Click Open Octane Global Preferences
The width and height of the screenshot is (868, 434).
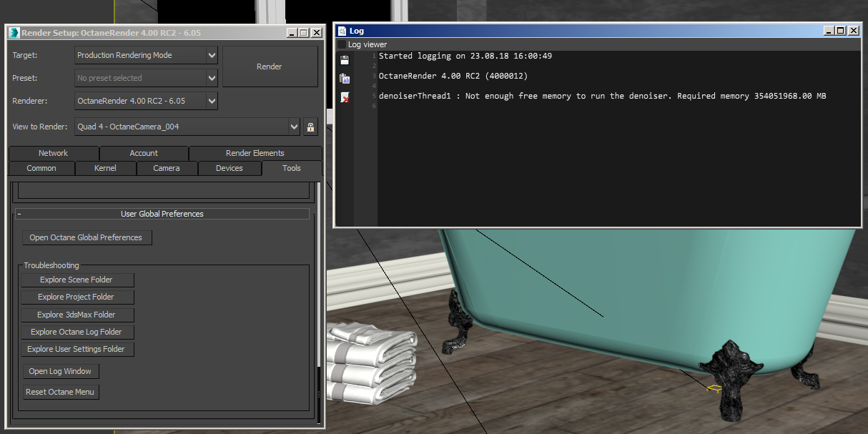pyautogui.click(x=86, y=237)
